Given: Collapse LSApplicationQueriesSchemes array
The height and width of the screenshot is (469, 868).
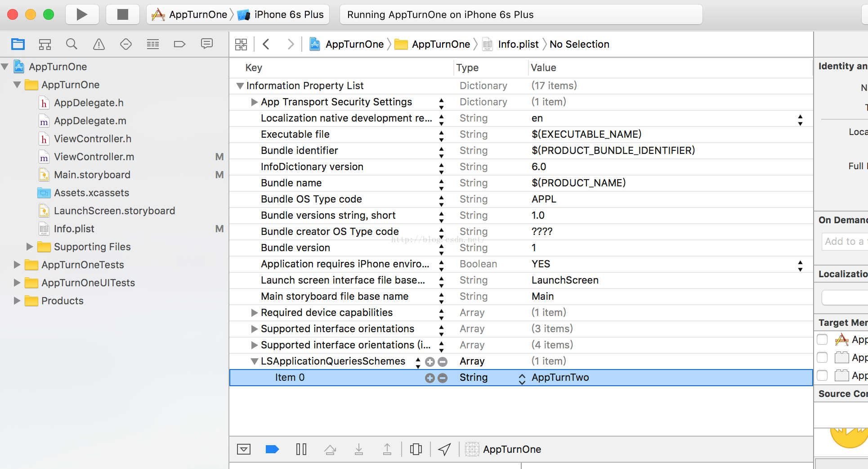Looking at the screenshot, I should click(254, 361).
